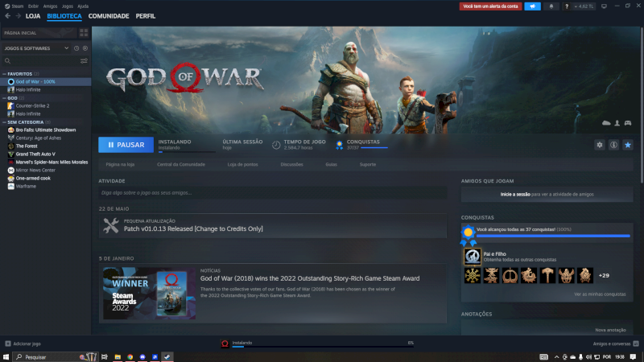Viewport: 644px width, 362px height.
Task: Open the Guias link
Action: pos(331,165)
